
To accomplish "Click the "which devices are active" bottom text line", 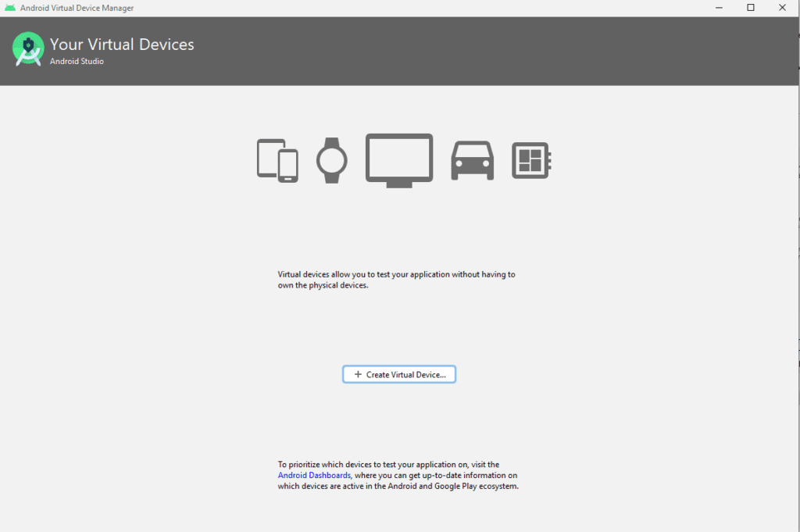I will click(x=398, y=486).
